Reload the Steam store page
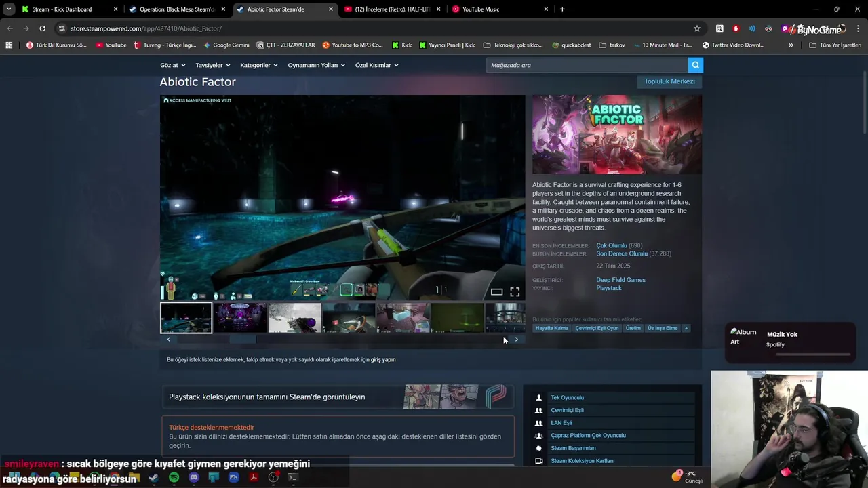868x488 pixels. pos(42,28)
